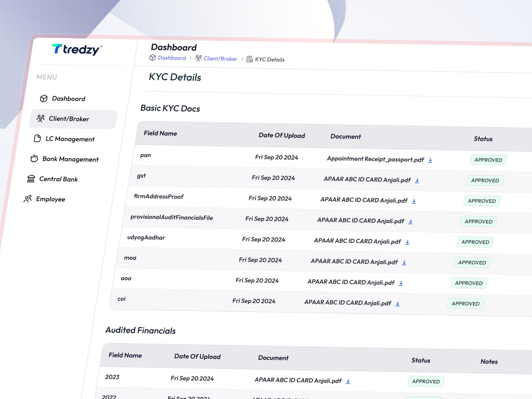Select the Dashboard cube icon in sidebar

pyautogui.click(x=44, y=98)
